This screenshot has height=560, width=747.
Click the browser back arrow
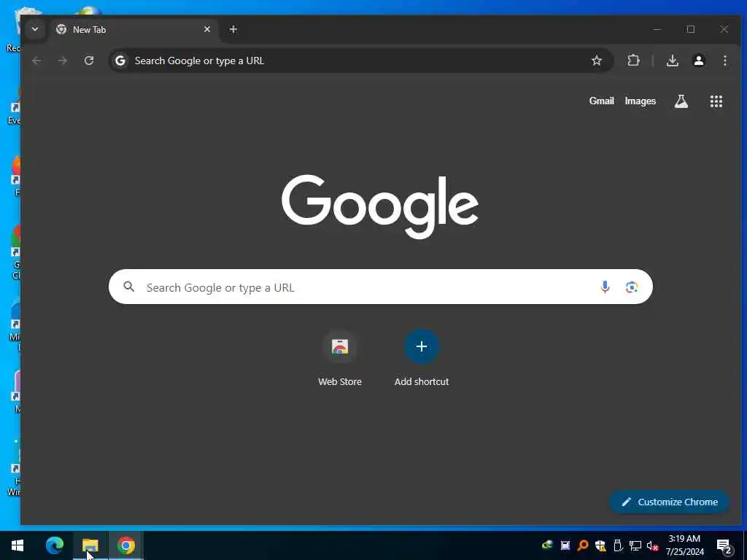click(36, 61)
